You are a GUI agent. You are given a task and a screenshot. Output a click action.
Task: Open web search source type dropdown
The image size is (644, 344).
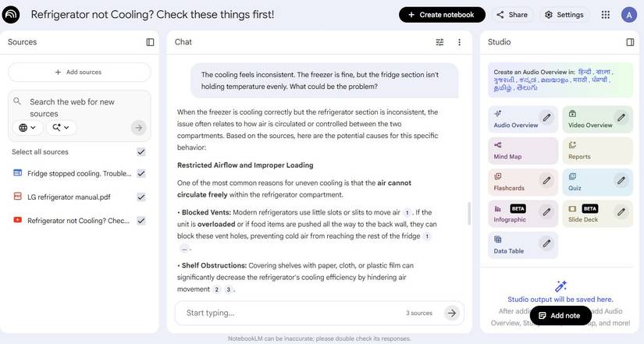pos(27,127)
